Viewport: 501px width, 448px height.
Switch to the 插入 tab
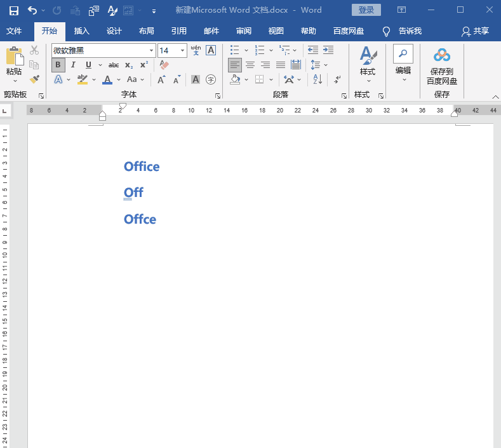click(81, 31)
